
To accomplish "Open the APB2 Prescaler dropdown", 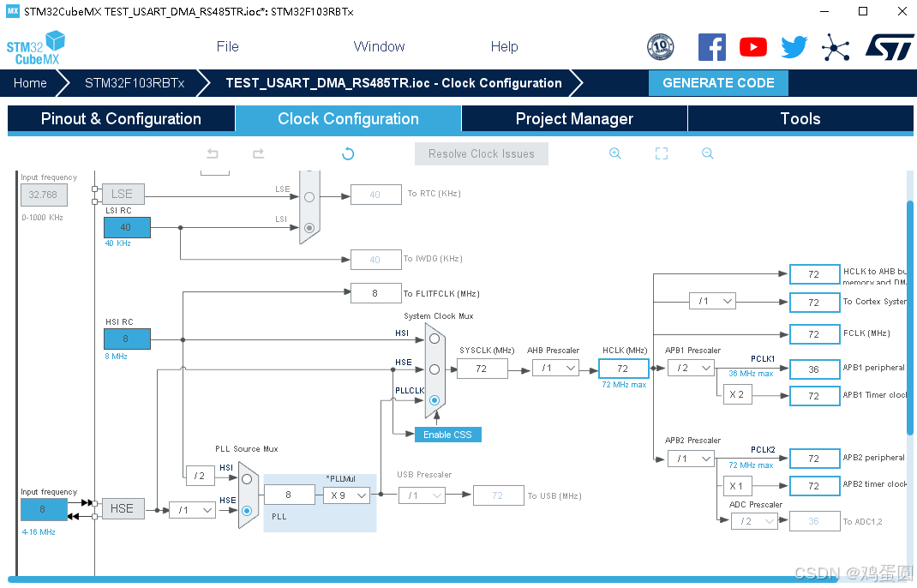I will pyautogui.click(x=692, y=459).
